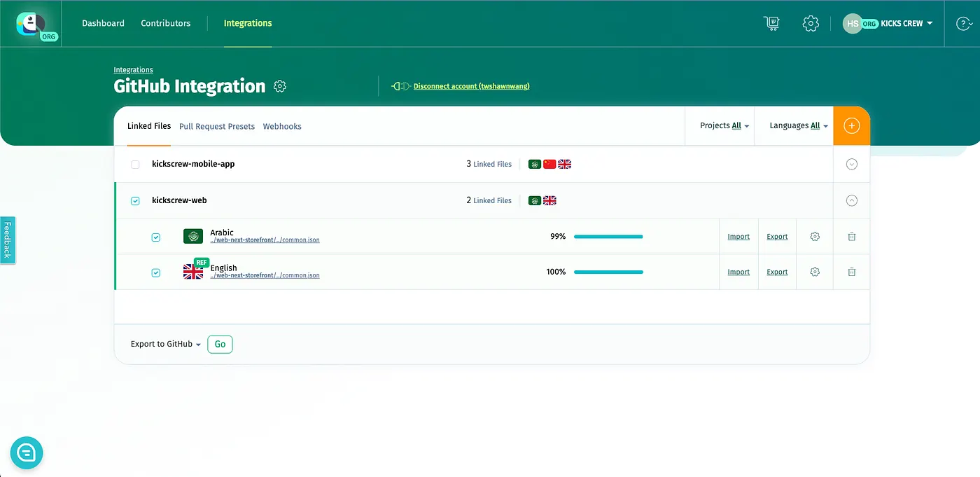The image size is (980, 477).
Task: Open the Localazy logo home icon
Action: click(x=31, y=24)
